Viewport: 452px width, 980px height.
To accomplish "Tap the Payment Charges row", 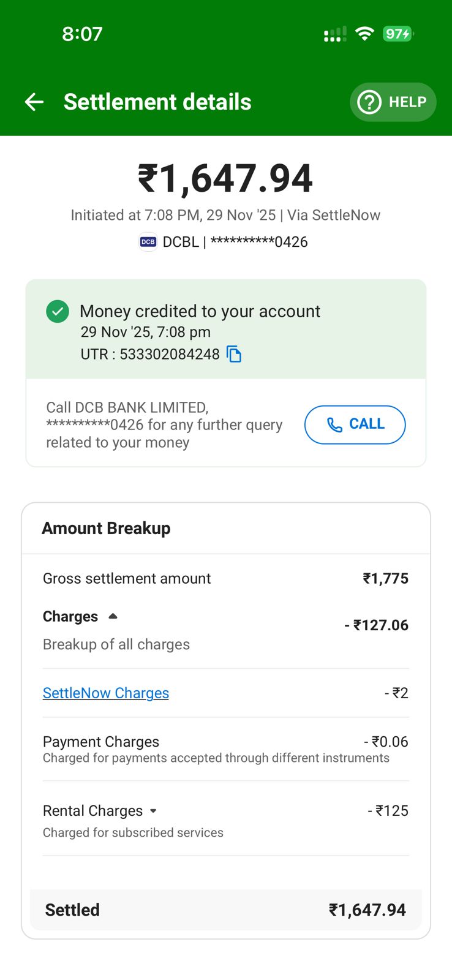I will [225, 748].
